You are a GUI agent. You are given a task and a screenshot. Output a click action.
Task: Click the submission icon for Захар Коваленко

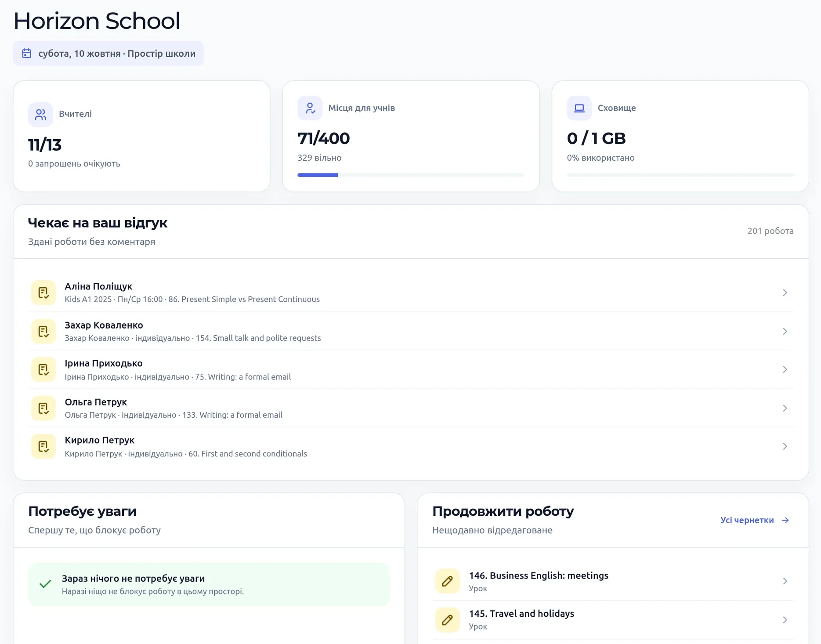coord(43,331)
